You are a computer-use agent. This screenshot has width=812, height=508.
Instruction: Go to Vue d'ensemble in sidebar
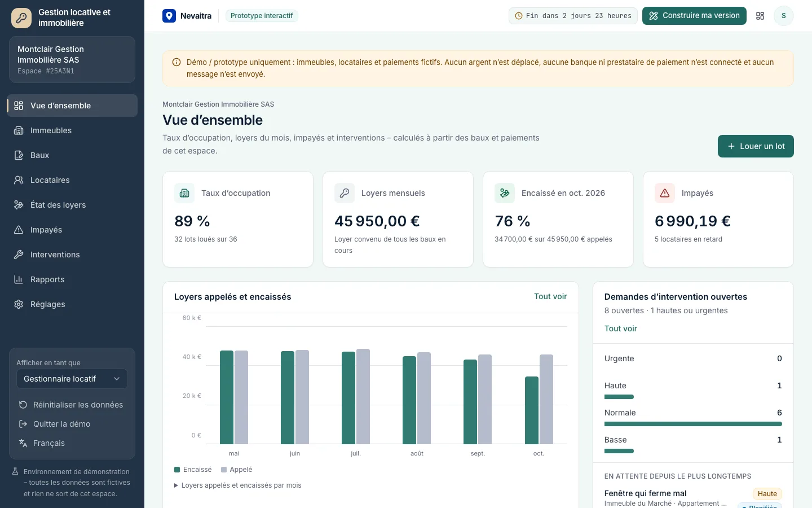click(x=72, y=106)
